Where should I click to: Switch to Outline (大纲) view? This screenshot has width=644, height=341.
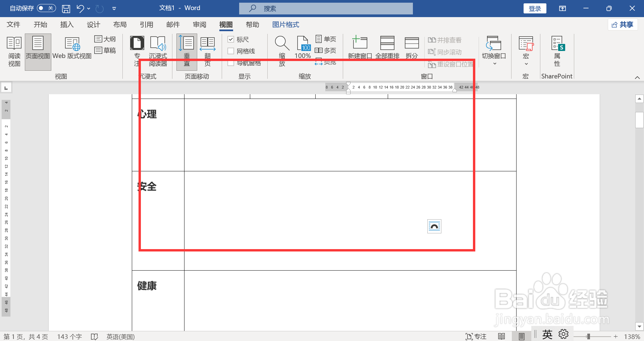tap(105, 39)
